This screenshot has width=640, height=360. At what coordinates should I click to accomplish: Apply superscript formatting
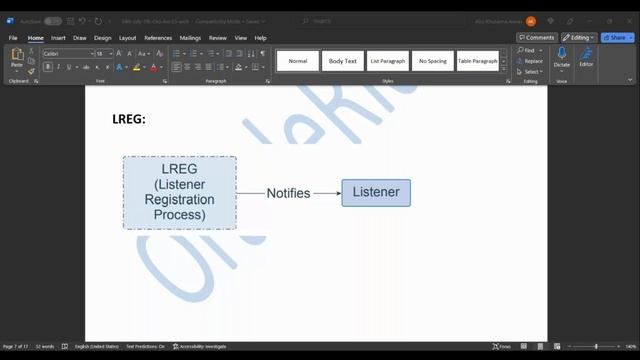107,67
